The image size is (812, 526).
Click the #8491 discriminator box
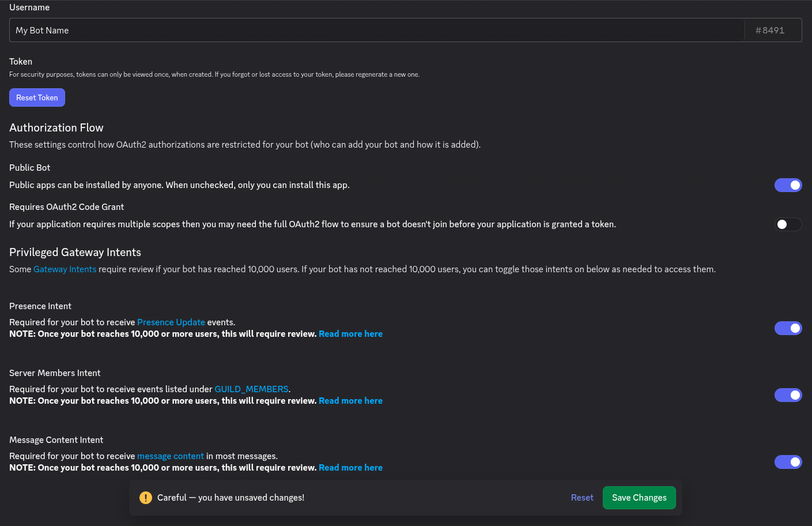coord(773,30)
